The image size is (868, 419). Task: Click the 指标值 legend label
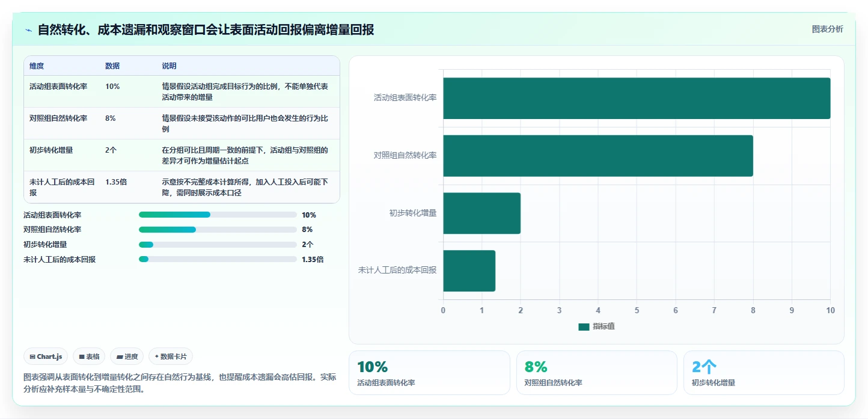tap(604, 326)
